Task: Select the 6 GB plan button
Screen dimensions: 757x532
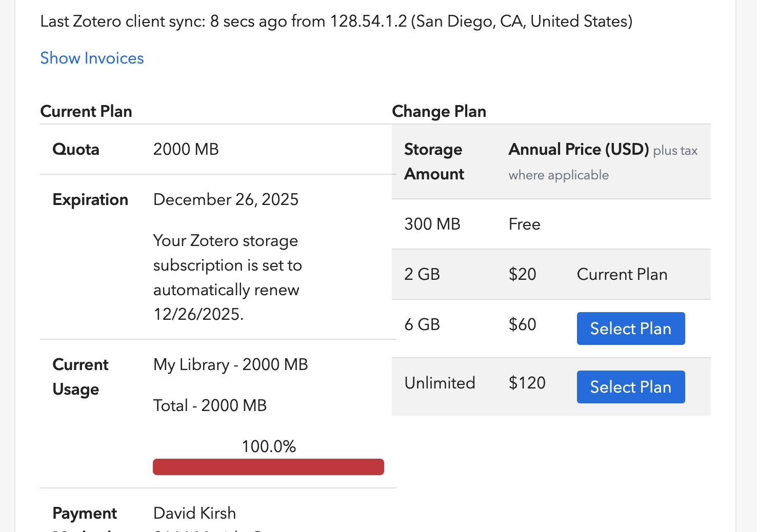Action: [630, 329]
